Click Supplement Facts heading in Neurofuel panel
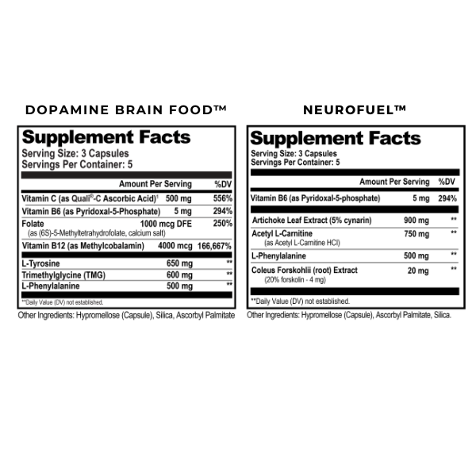 coord(336,138)
